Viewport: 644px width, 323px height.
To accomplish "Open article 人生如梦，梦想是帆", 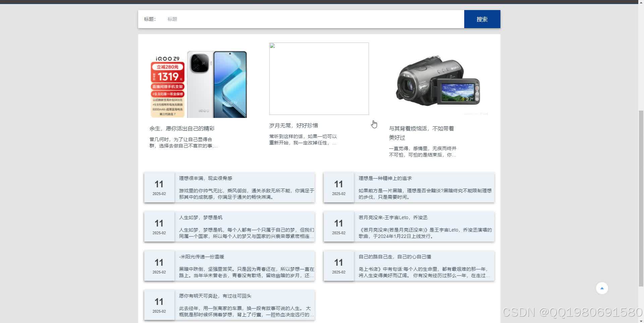I will coord(200,217).
